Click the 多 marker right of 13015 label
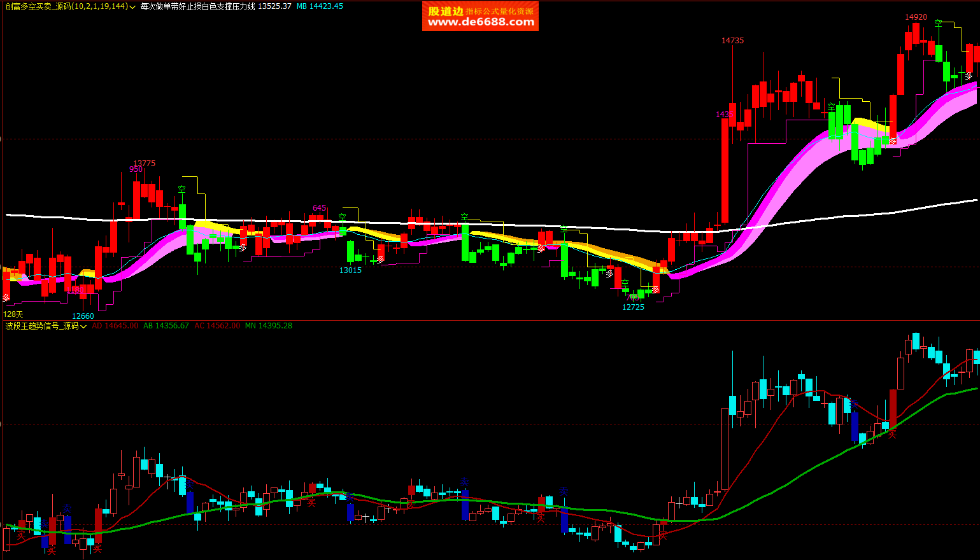Image resolution: width=980 pixels, height=560 pixels. (380, 260)
